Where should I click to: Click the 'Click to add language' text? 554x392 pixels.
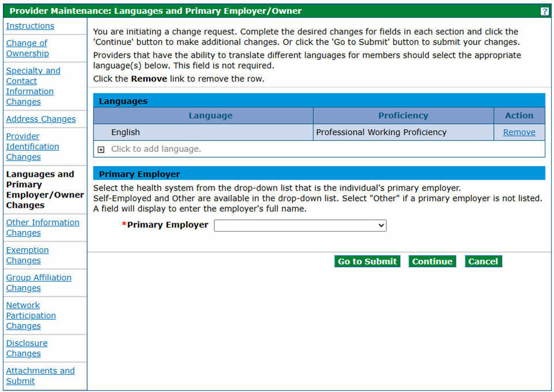coord(156,149)
